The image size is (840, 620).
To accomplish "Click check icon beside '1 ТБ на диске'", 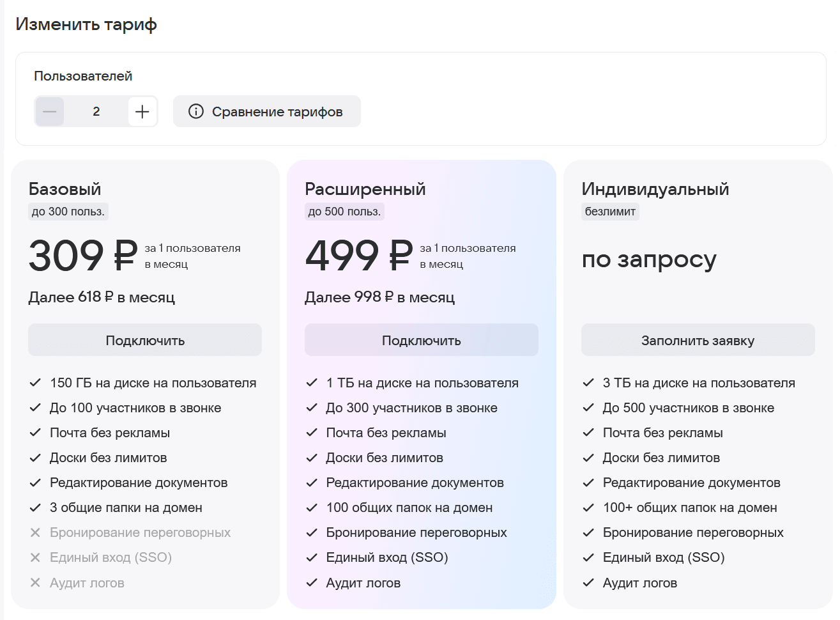I will (x=312, y=383).
